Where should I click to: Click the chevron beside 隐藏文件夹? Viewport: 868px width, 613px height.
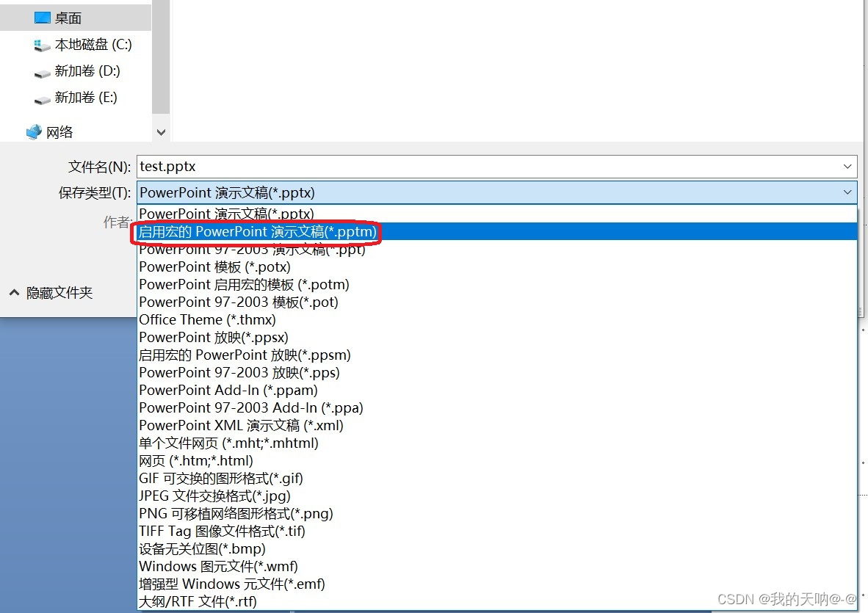click(15, 293)
